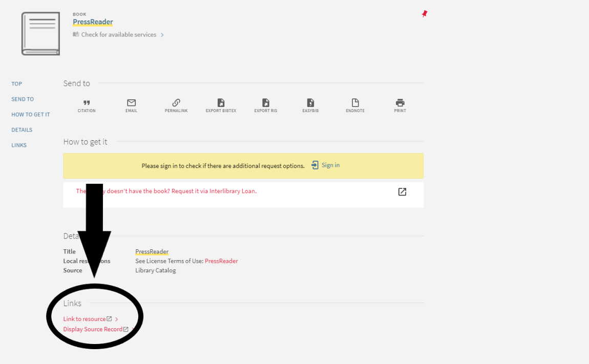Jump to Top section in sidebar
Image resolution: width=589 pixels, height=364 pixels.
pos(17,84)
